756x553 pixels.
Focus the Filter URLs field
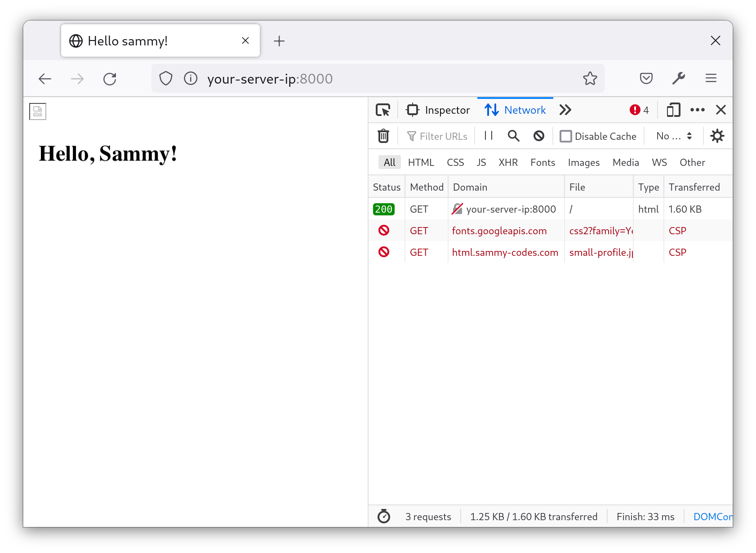[437, 136]
